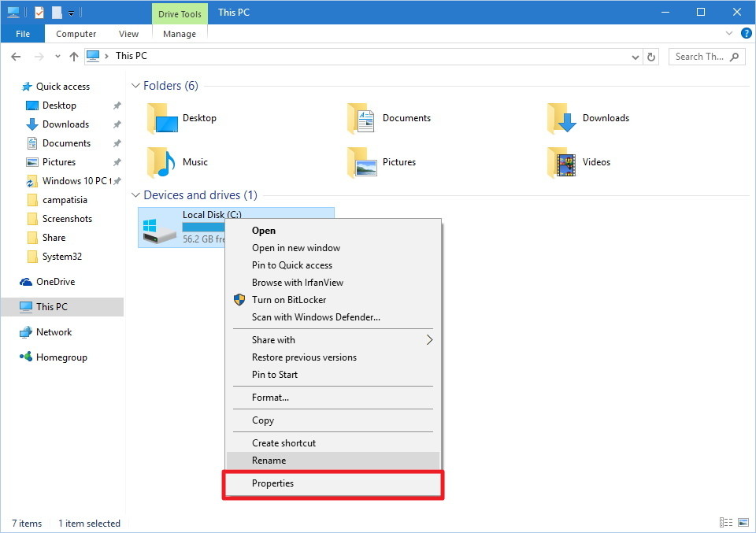Select Copy in the context menu

point(332,420)
